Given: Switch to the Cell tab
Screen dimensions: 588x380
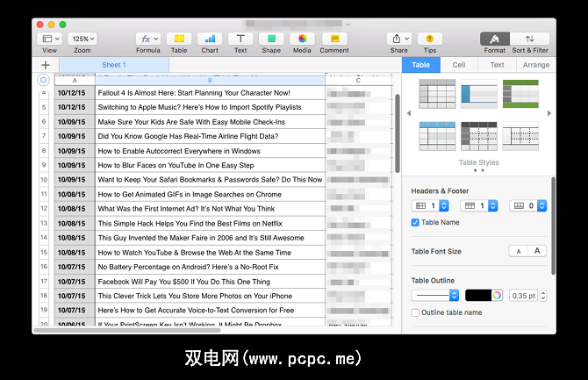Looking at the screenshot, I should pos(459,65).
